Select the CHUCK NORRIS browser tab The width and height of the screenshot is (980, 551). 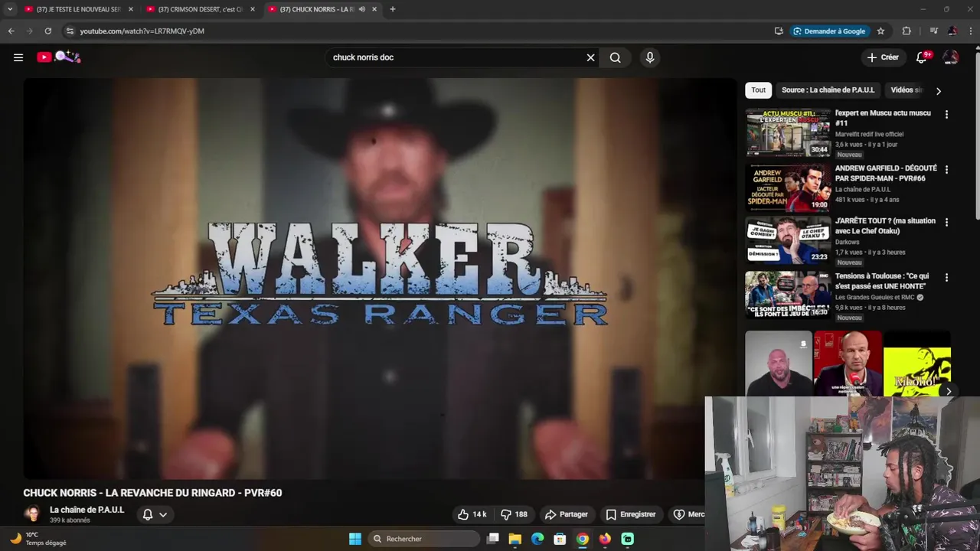click(x=316, y=9)
